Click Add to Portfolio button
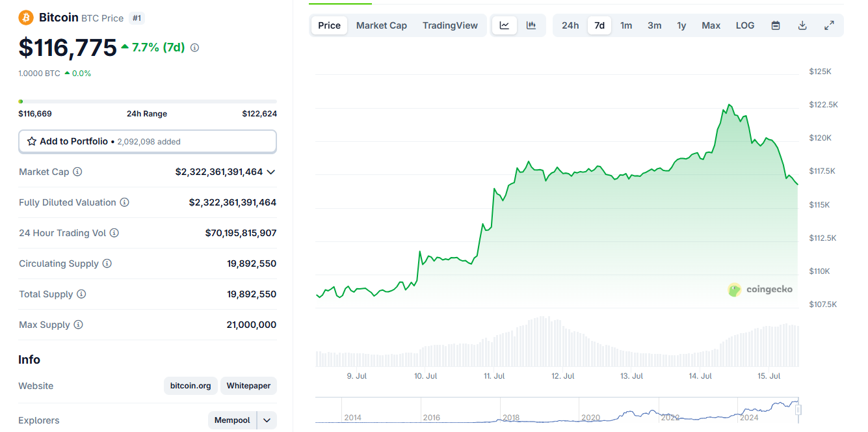868x432 pixels. pyautogui.click(x=148, y=141)
